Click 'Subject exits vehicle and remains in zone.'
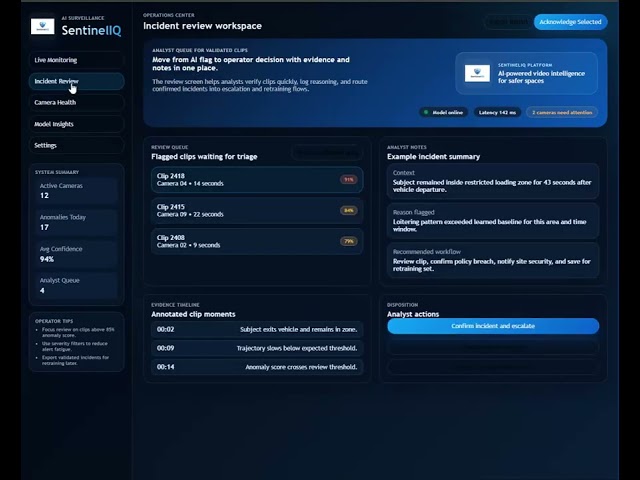This screenshot has height=480, width=640. pos(298,329)
